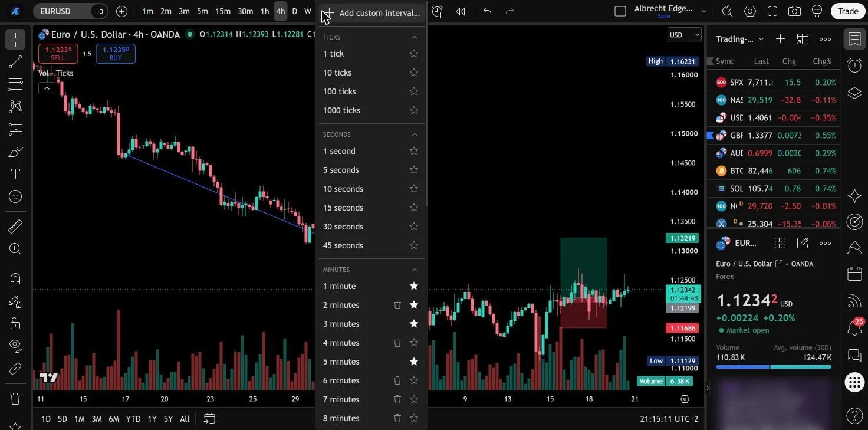The width and height of the screenshot is (868, 430).
Task: Switch chart range to YTD
Action: click(x=133, y=419)
